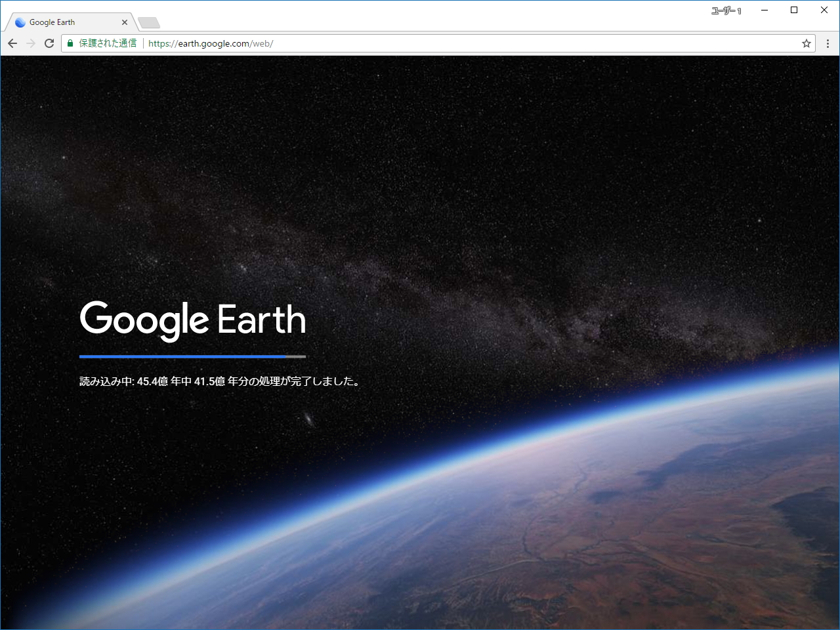The height and width of the screenshot is (630, 840).
Task: Maximize the browser window
Action: [x=794, y=10]
